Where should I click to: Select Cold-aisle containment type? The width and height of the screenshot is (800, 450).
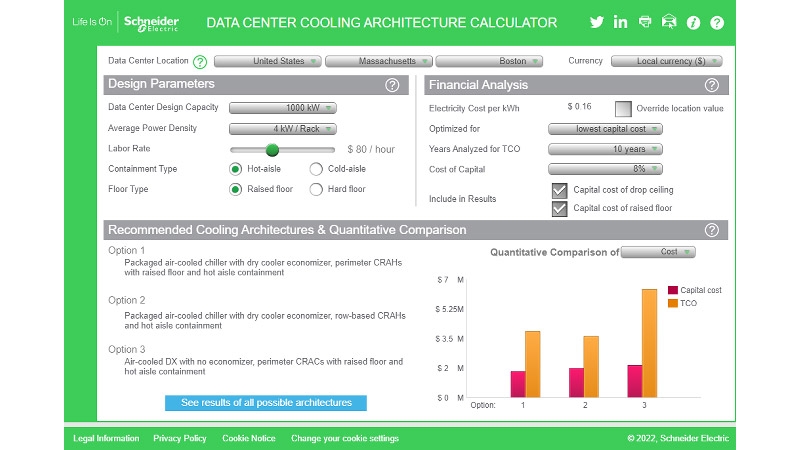pos(316,169)
